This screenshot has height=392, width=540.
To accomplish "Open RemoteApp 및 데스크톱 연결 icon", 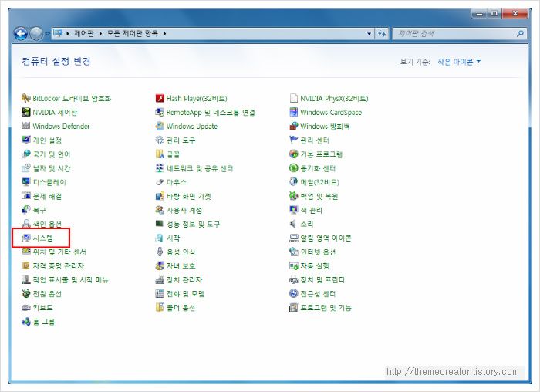I will coord(160,113).
